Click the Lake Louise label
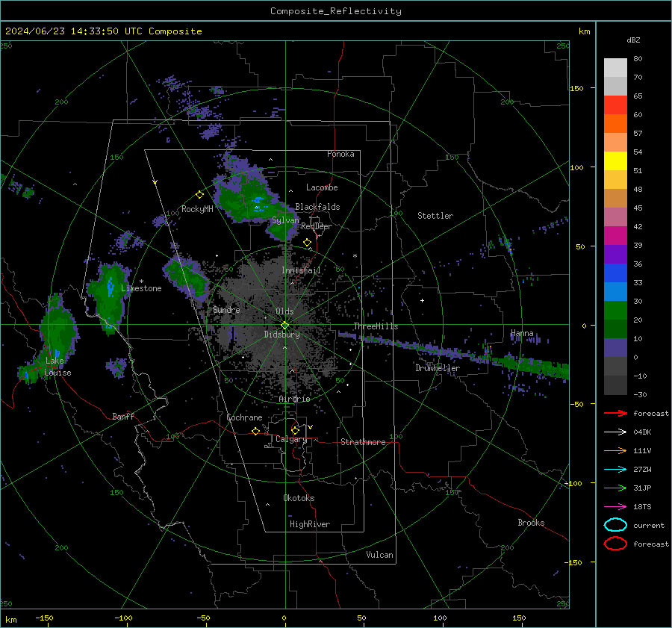 [x=57, y=367]
